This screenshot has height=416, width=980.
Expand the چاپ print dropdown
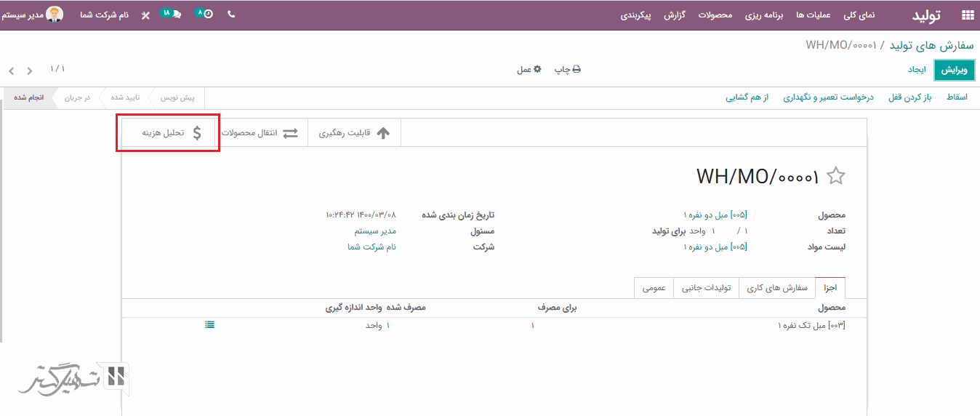pyautogui.click(x=568, y=70)
